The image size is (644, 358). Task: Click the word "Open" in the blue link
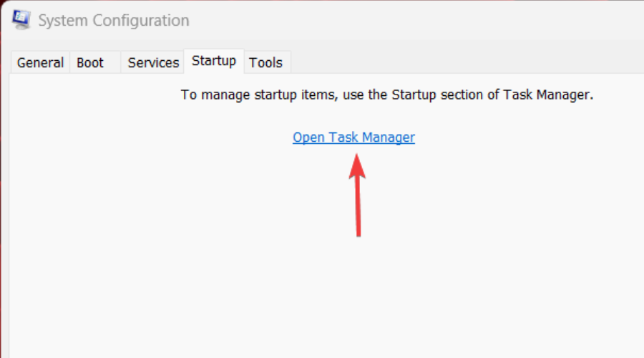(x=308, y=137)
